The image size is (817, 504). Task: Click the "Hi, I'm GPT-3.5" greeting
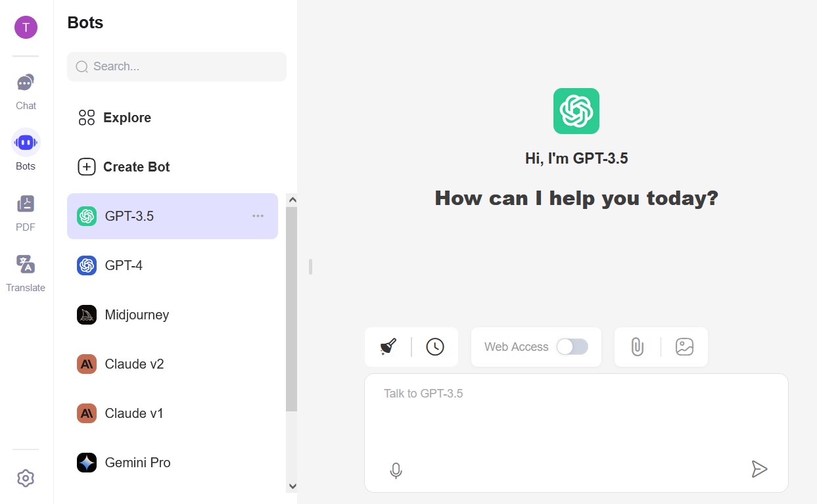(x=576, y=158)
